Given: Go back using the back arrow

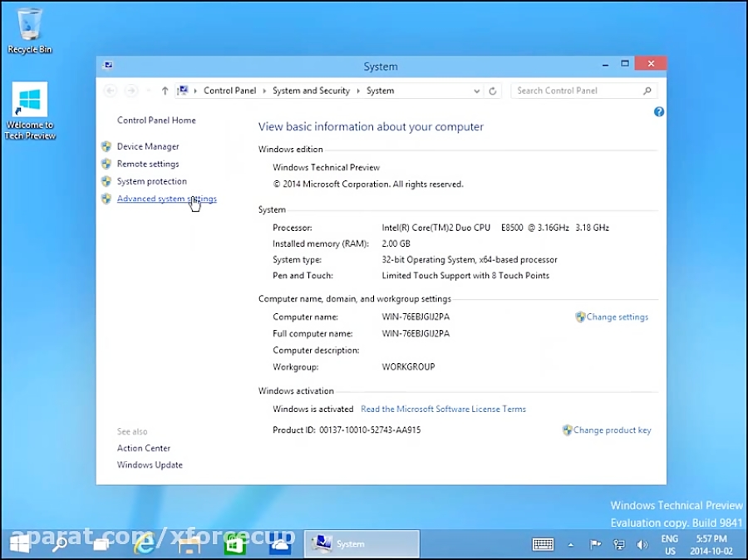Looking at the screenshot, I should (111, 91).
